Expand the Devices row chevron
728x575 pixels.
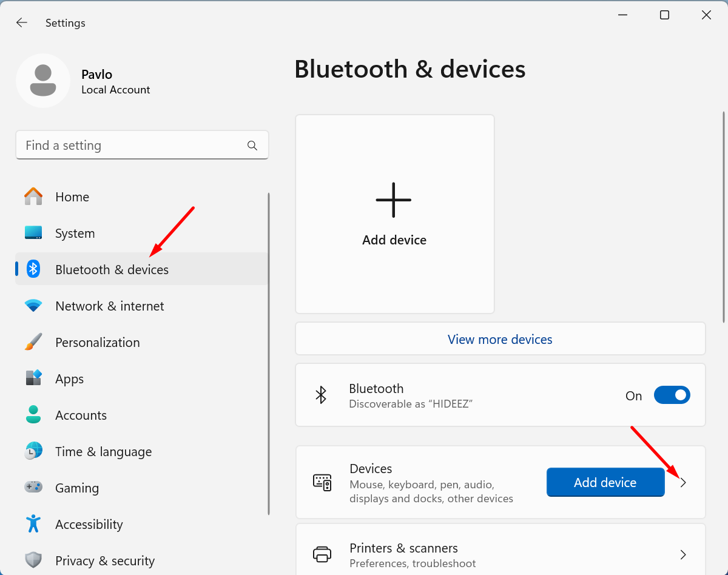pyautogui.click(x=683, y=483)
